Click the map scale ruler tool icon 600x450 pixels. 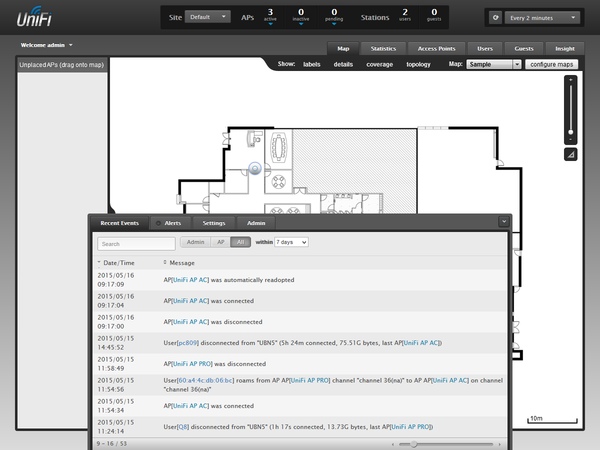[x=571, y=155]
